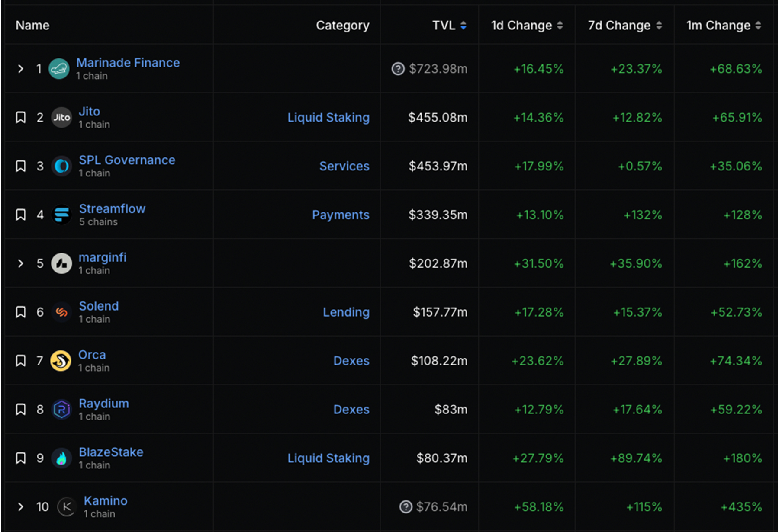Click the BlazeStake flame logo
Screen dimensions: 779x532
(61, 458)
